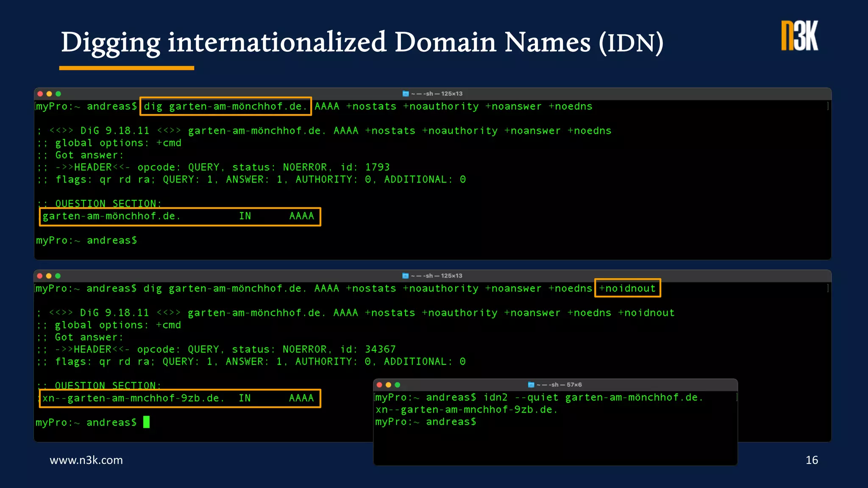Click the slide page number 16
Screen dimensions: 868x488
[x=812, y=460]
